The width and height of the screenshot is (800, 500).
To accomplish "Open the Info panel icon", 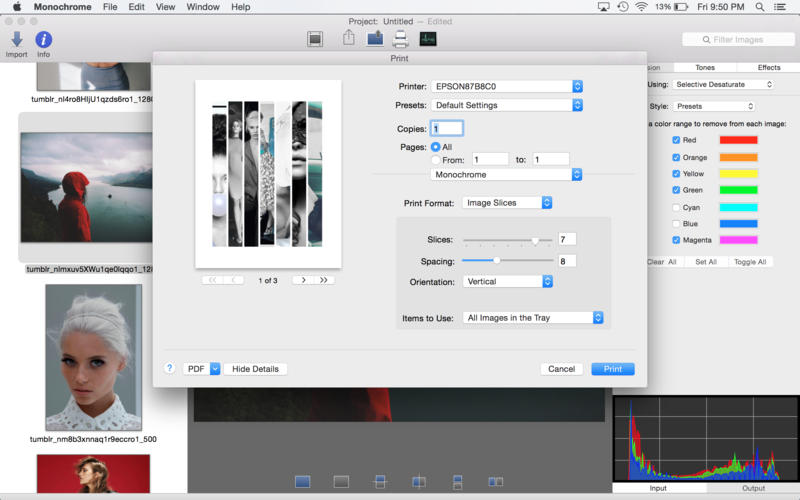I will [x=44, y=40].
